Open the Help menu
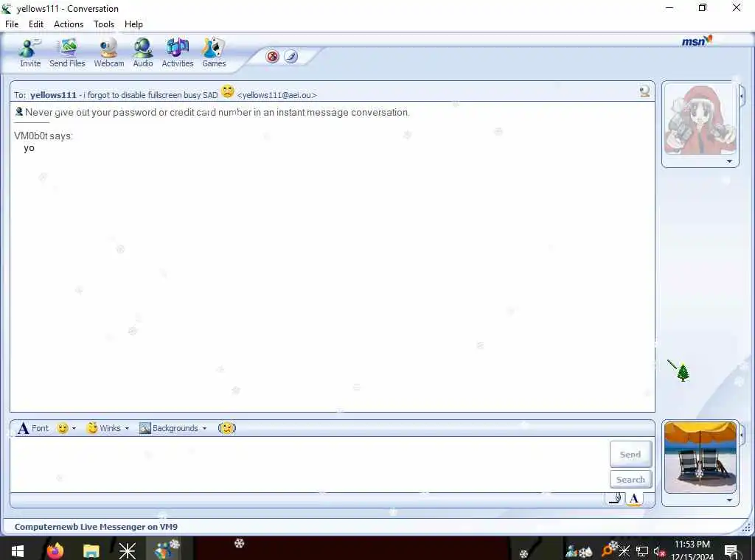The height and width of the screenshot is (560, 755). point(133,24)
